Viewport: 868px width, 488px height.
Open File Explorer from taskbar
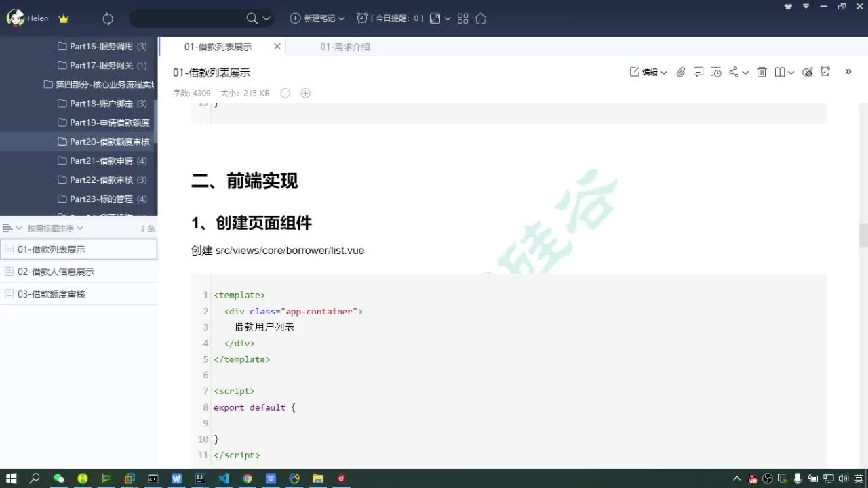coord(317,479)
